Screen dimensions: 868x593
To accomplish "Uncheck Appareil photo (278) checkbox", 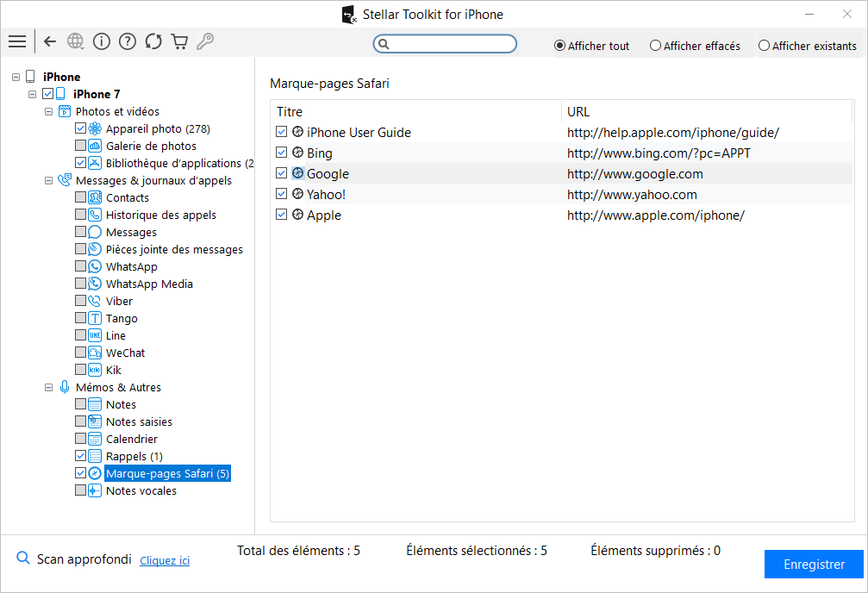I will (x=80, y=128).
